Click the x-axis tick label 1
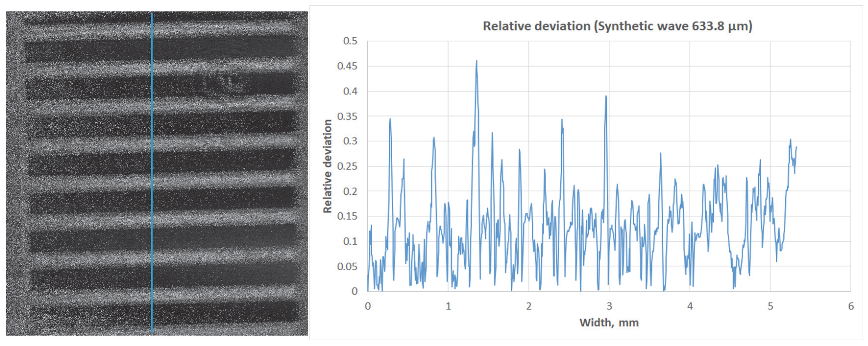Screen dimensions: 868x346 point(448,306)
